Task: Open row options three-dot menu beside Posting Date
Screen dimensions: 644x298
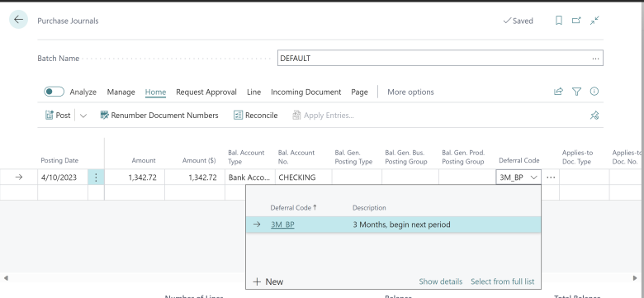Action: coord(96,177)
